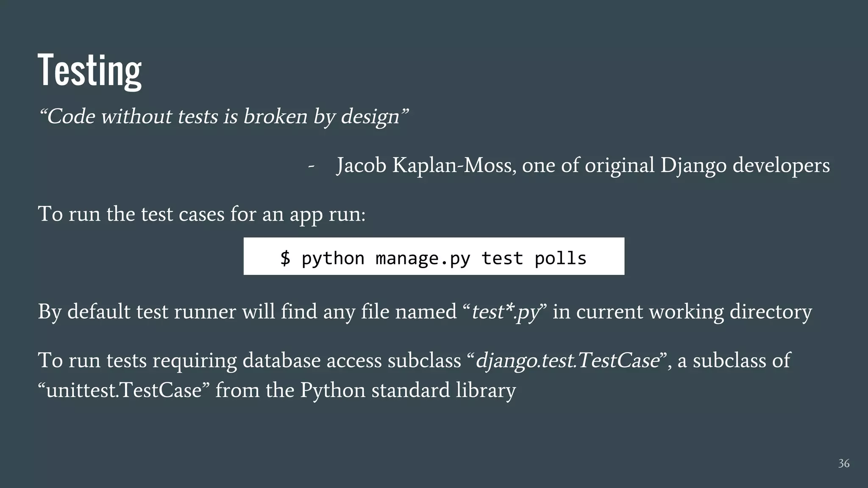Click the dash before Jacob Kaplan-Moss
Viewport: 868px width, 488px height.
(x=312, y=166)
